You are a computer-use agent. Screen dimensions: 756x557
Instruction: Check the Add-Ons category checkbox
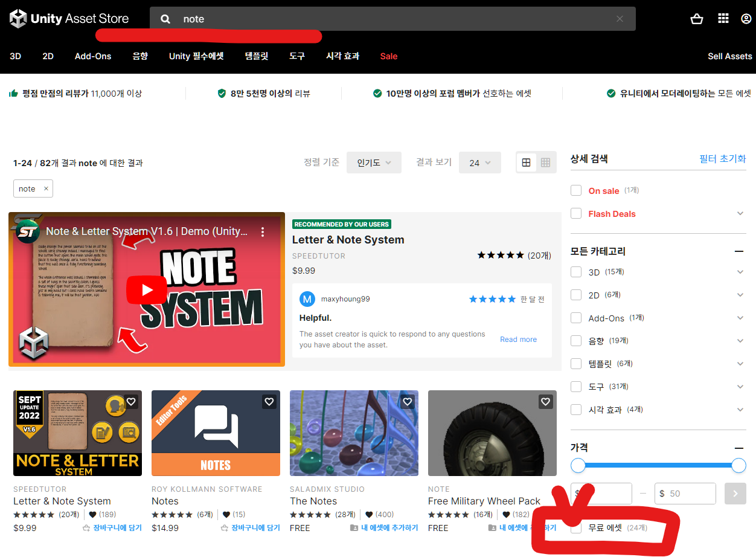576,318
